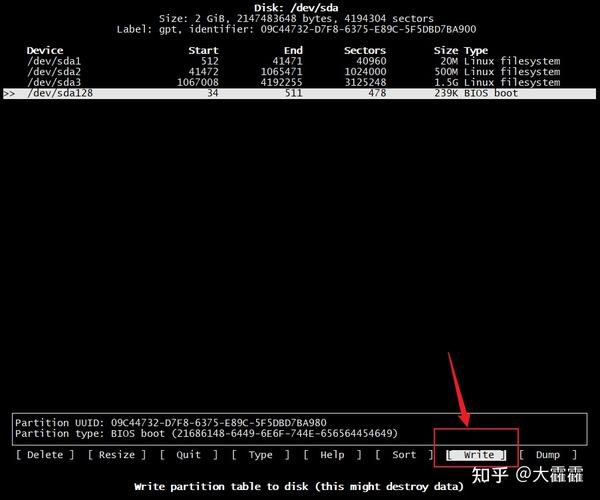The width and height of the screenshot is (600, 500).
Task: Click the Start column header
Action: [203, 50]
